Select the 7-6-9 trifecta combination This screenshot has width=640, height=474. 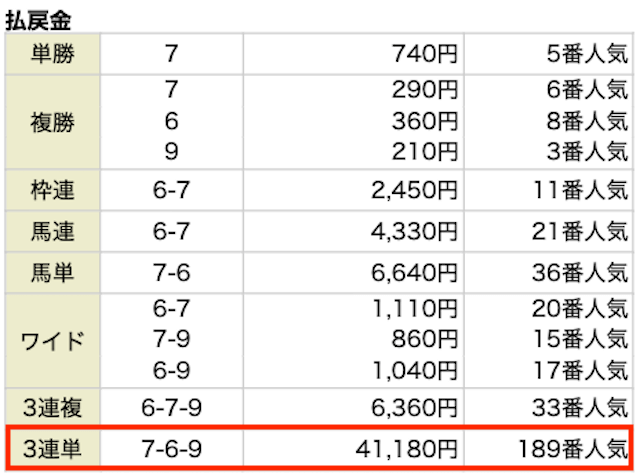coord(171,449)
